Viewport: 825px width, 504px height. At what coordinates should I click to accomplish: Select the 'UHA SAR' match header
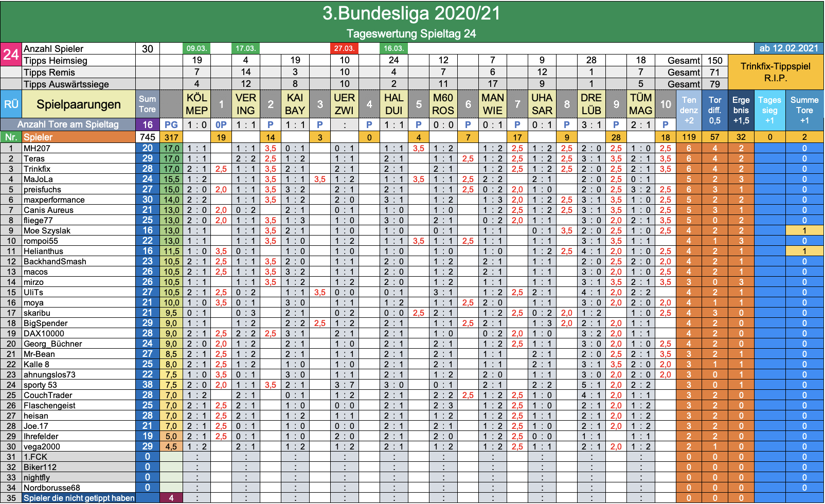click(x=542, y=104)
